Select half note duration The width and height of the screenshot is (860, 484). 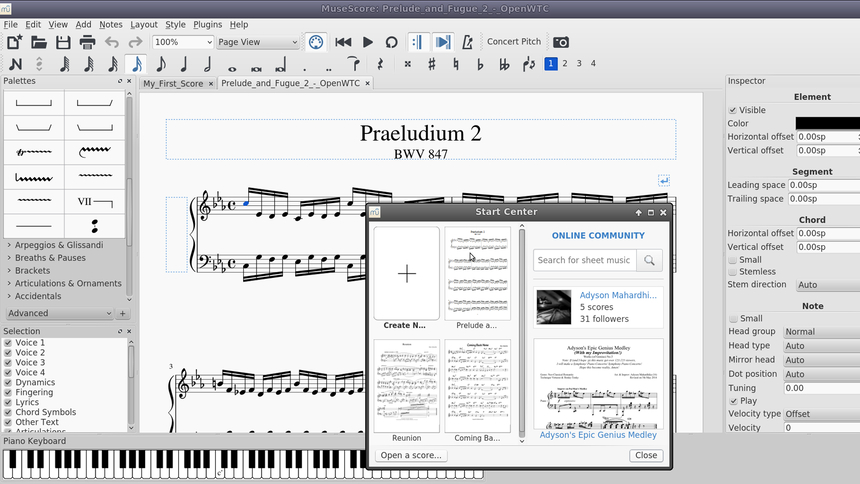point(208,64)
